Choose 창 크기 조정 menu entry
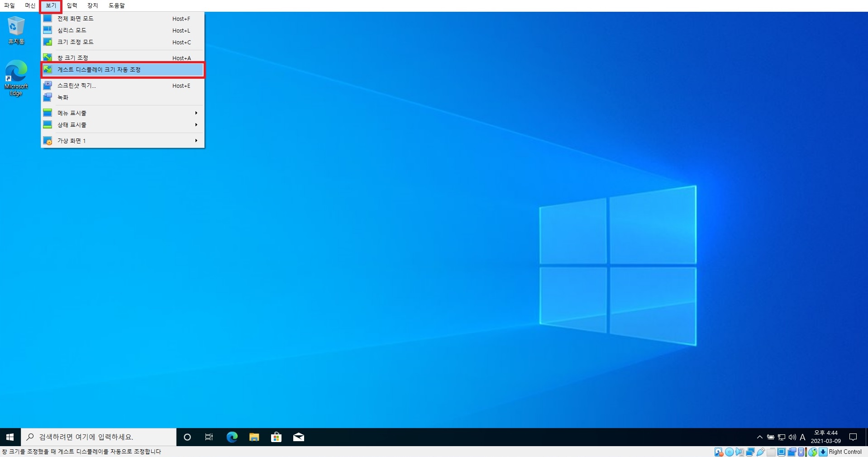This screenshot has height=457, width=868. point(123,58)
